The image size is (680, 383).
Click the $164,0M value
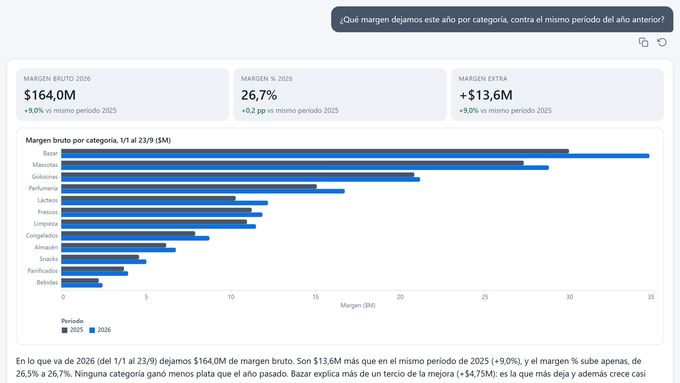coord(50,95)
